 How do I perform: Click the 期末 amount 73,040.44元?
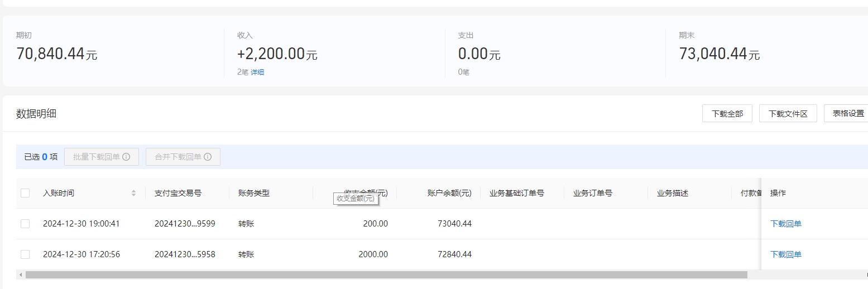click(720, 54)
